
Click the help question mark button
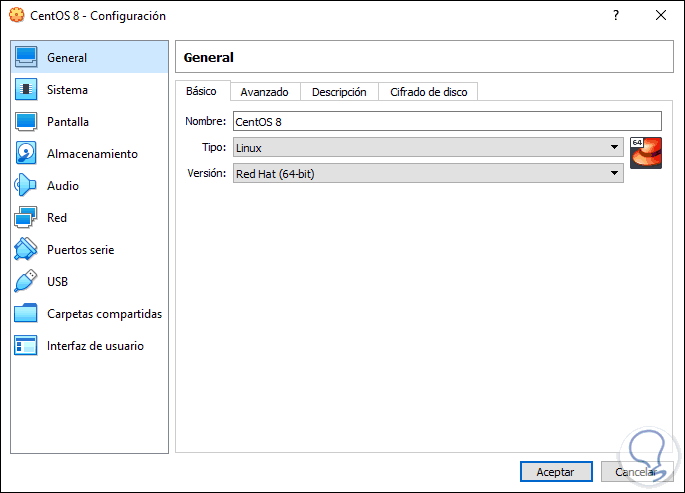(616, 15)
